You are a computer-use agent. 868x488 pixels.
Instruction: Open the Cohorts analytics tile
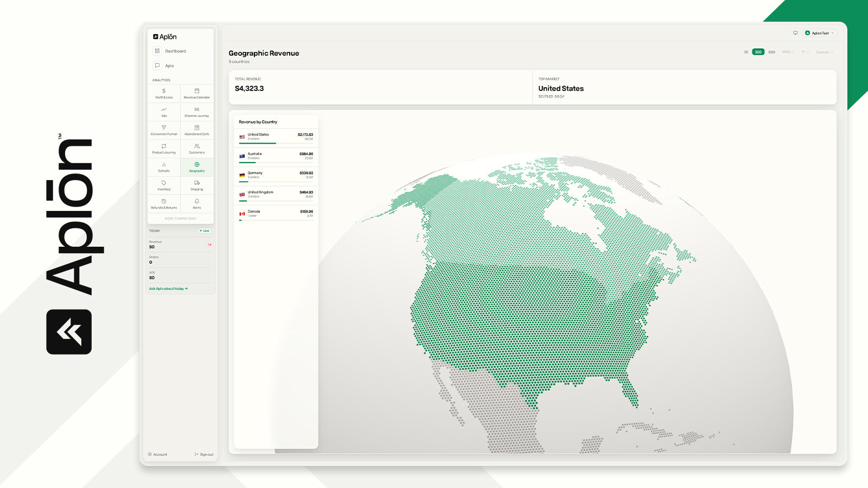coord(164,167)
